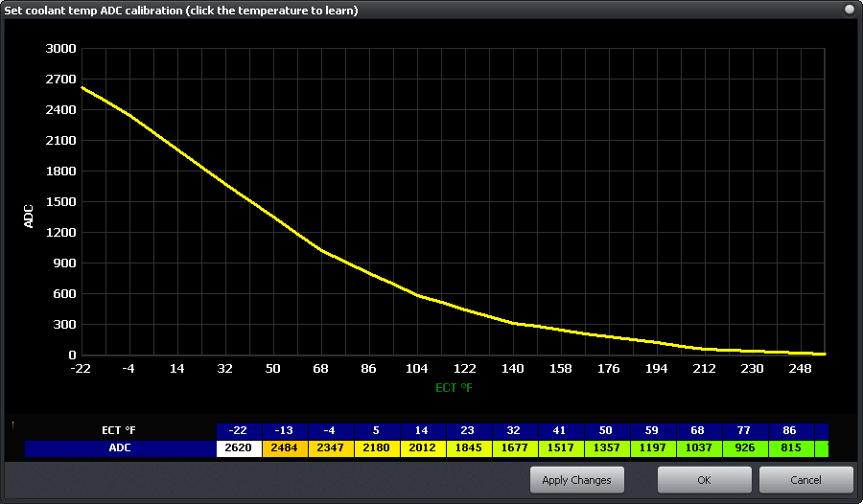
Task: Select the ADC cell with value 815
Action: click(790, 447)
